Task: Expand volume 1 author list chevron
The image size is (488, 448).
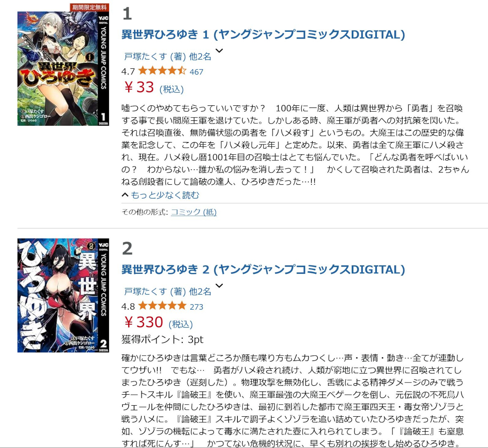Action: point(219,51)
